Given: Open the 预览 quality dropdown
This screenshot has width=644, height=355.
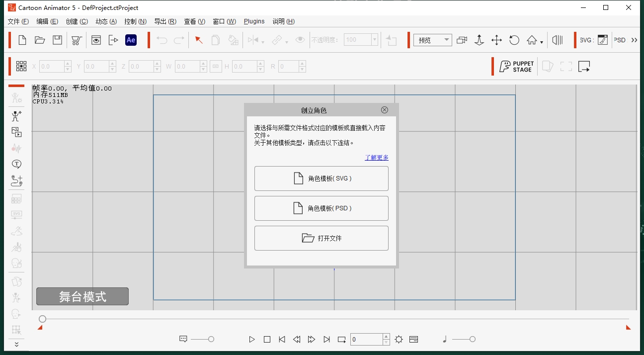Looking at the screenshot, I should coord(432,40).
